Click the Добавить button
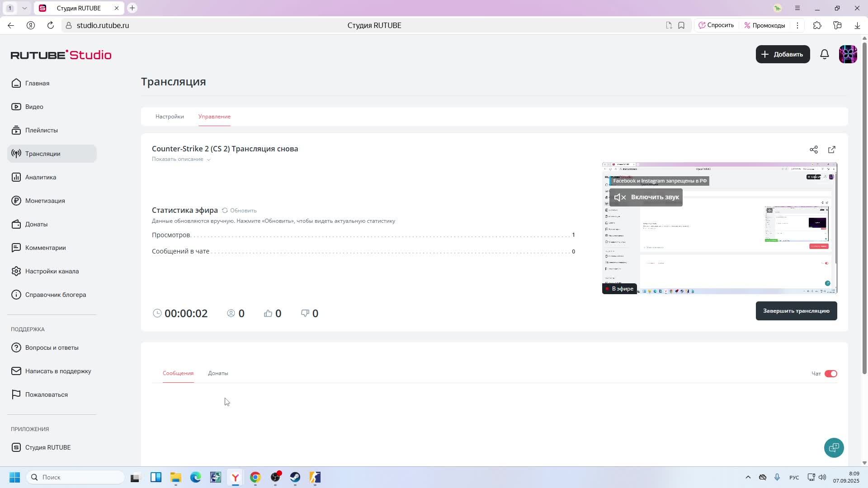868x488 pixels. click(783, 54)
